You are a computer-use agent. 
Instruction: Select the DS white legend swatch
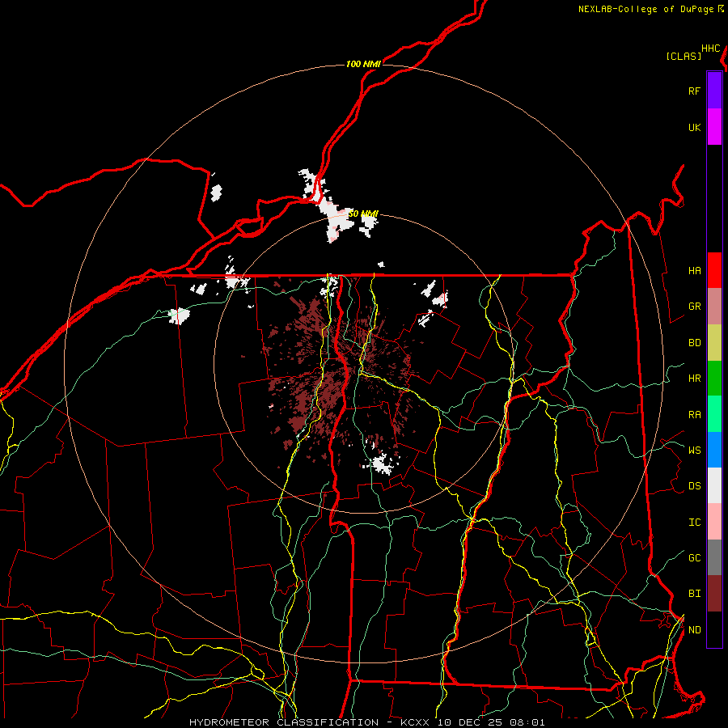pyautogui.click(x=714, y=485)
